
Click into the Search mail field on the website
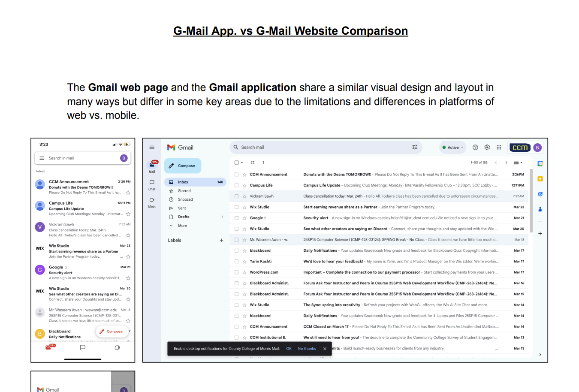click(326, 147)
